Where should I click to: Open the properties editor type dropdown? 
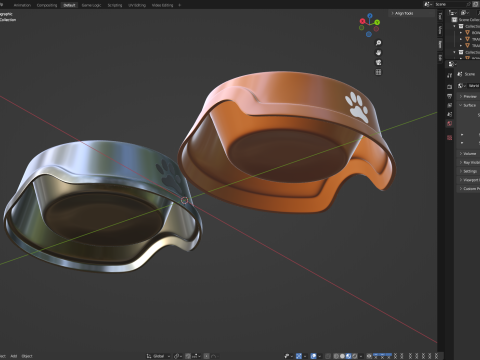pyautogui.click(x=453, y=64)
